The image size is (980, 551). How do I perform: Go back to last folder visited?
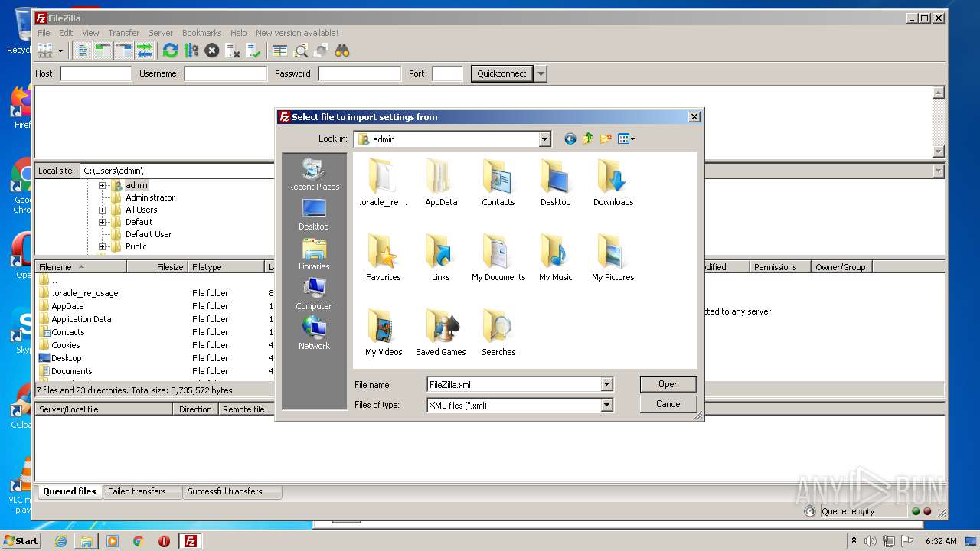point(570,139)
